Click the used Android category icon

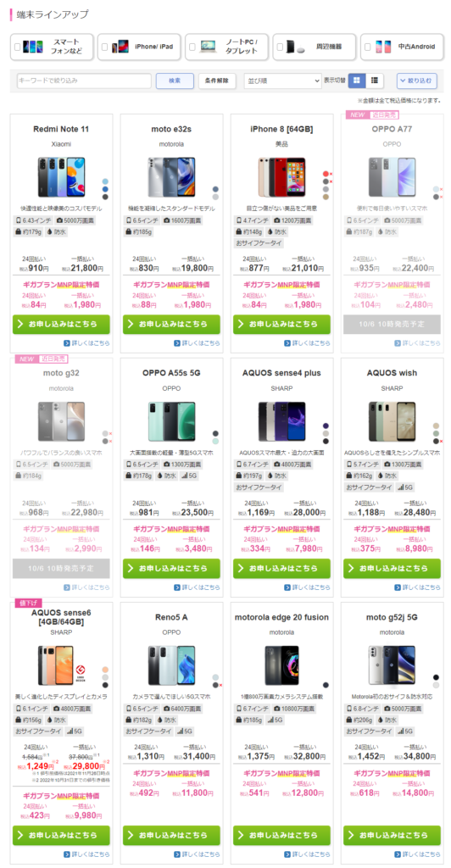pyautogui.click(x=383, y=47)
